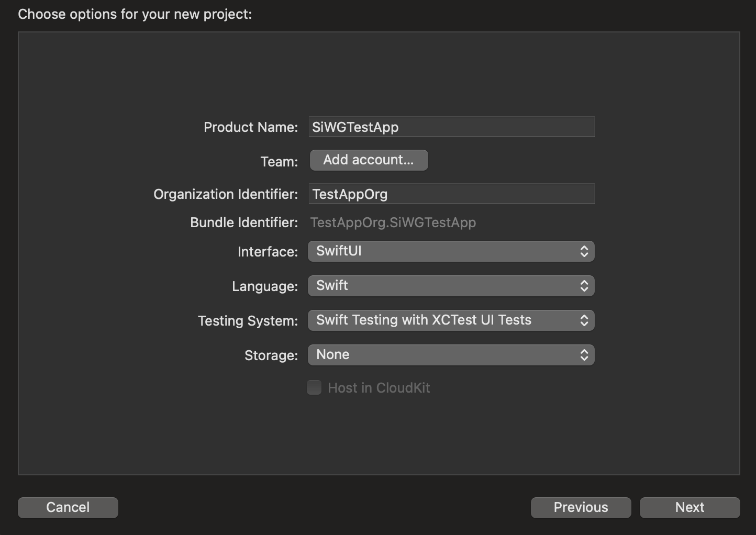Click the Previous button
The image size is (756, 535).
pos(581,507)
